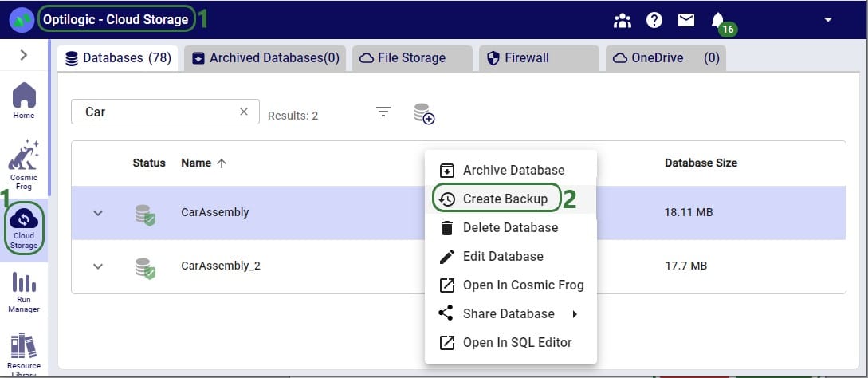
Task: Click the Results: 2 count text
Action: pos(293,116)
